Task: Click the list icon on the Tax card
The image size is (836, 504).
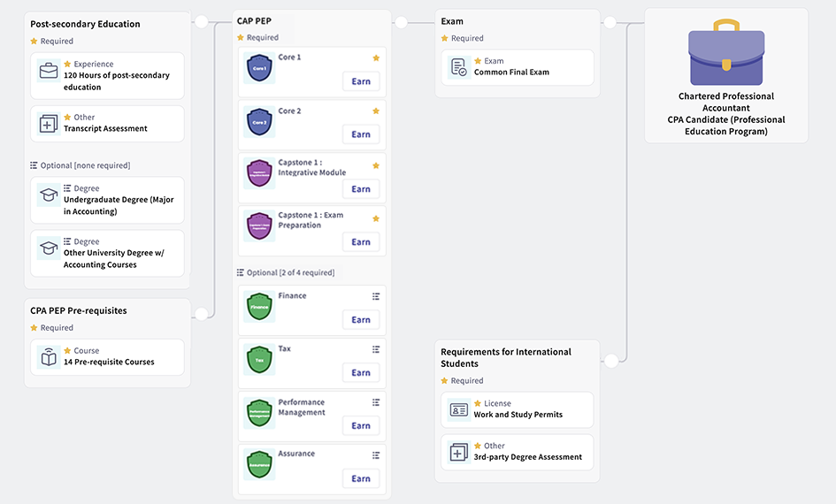Action: [376, 349]
